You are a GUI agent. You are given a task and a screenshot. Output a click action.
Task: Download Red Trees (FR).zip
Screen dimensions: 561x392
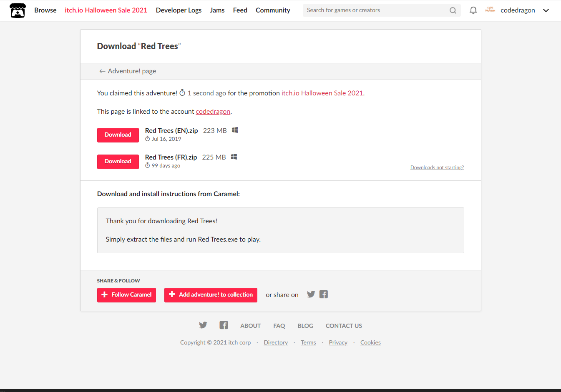point(118,162)
